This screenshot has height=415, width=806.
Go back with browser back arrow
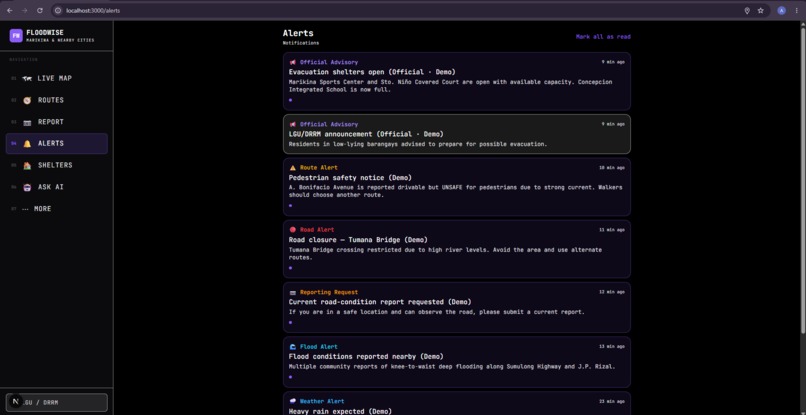[9, 10]
